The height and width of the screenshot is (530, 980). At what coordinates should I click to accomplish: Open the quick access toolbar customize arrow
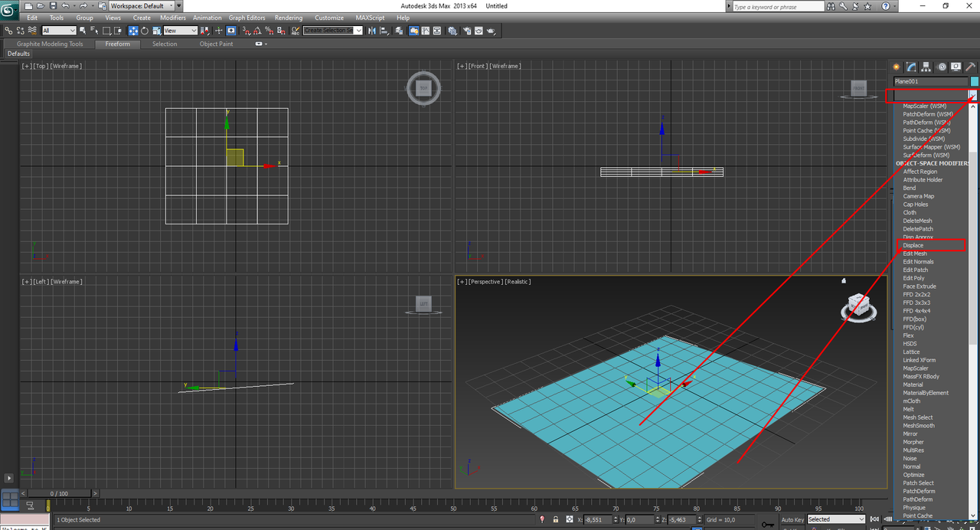click(179, 6)
